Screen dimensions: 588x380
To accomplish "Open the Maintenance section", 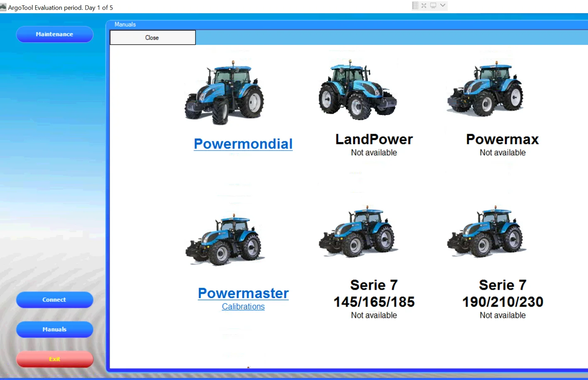I will pos(54,34).
